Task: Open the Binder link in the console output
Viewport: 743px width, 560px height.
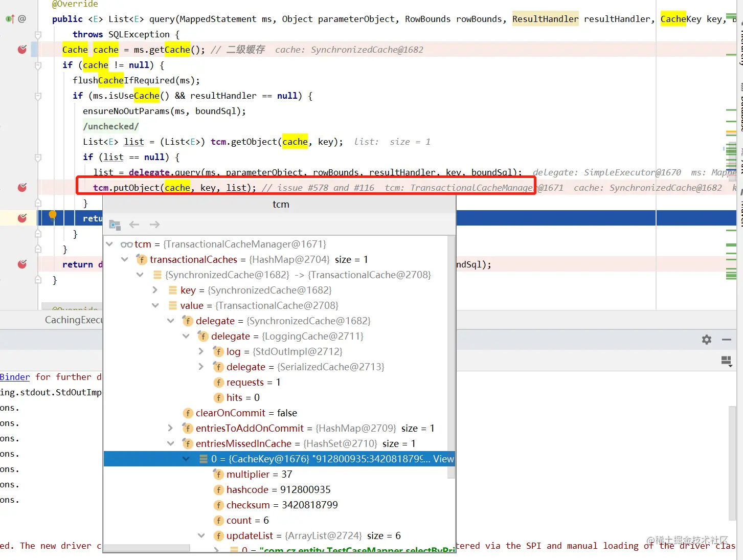Action: click(x=15, y=377)
